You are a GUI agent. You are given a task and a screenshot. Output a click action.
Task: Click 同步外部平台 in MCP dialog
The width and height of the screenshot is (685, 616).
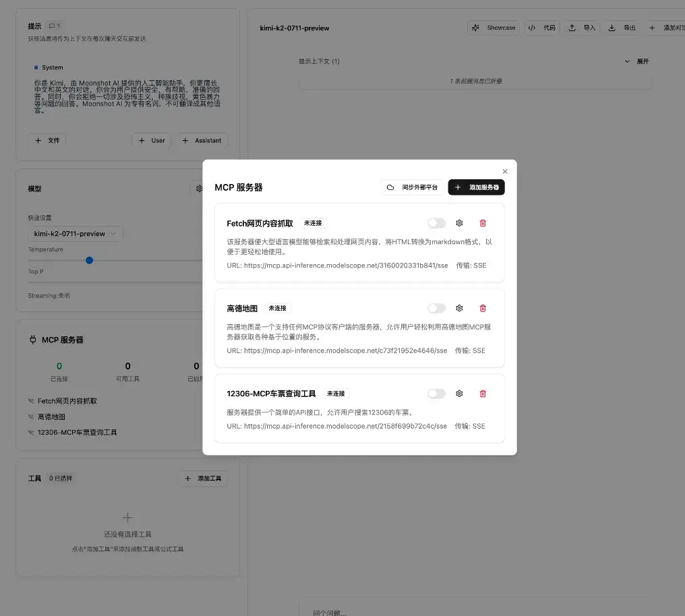[412, 187]
